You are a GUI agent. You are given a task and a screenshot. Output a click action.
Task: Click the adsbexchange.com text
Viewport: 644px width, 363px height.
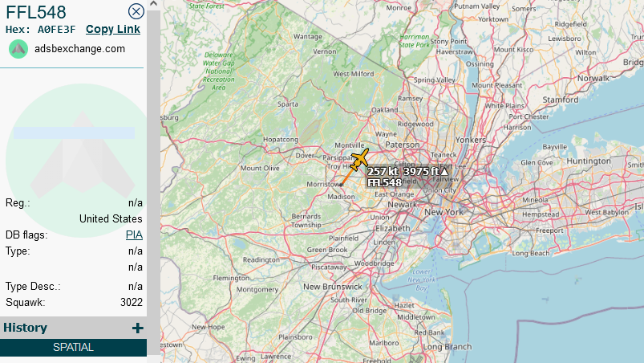point(79,49)
